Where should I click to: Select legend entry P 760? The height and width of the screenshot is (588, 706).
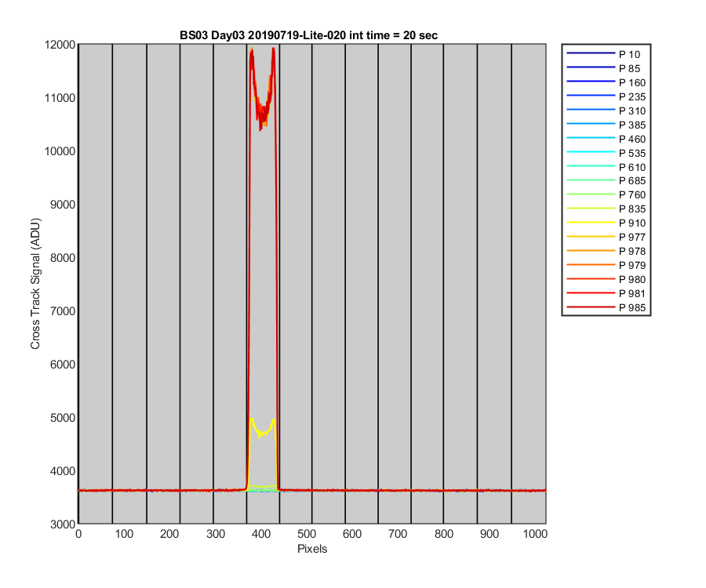point(606,194)
